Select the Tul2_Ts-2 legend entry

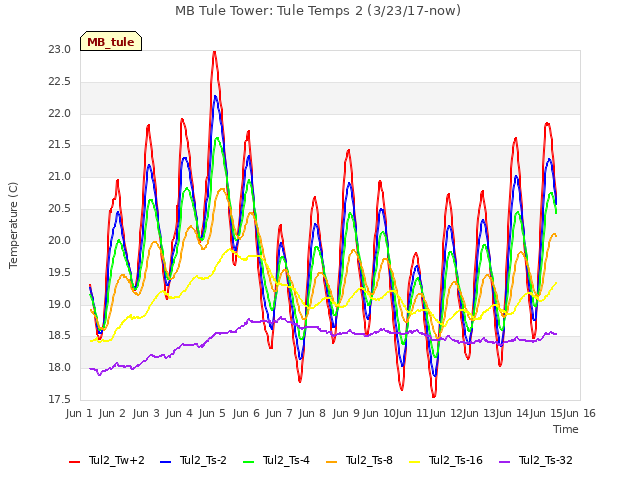(x=193, y=460)
